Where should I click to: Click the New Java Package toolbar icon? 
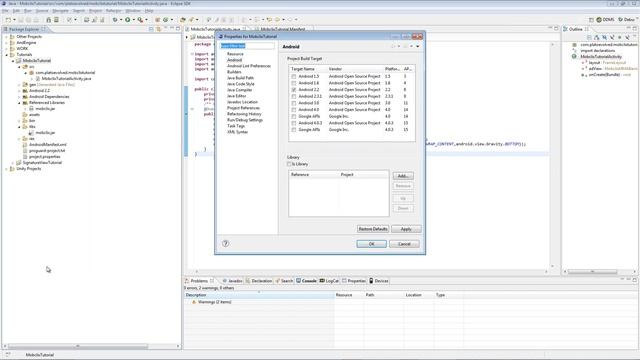158,20
